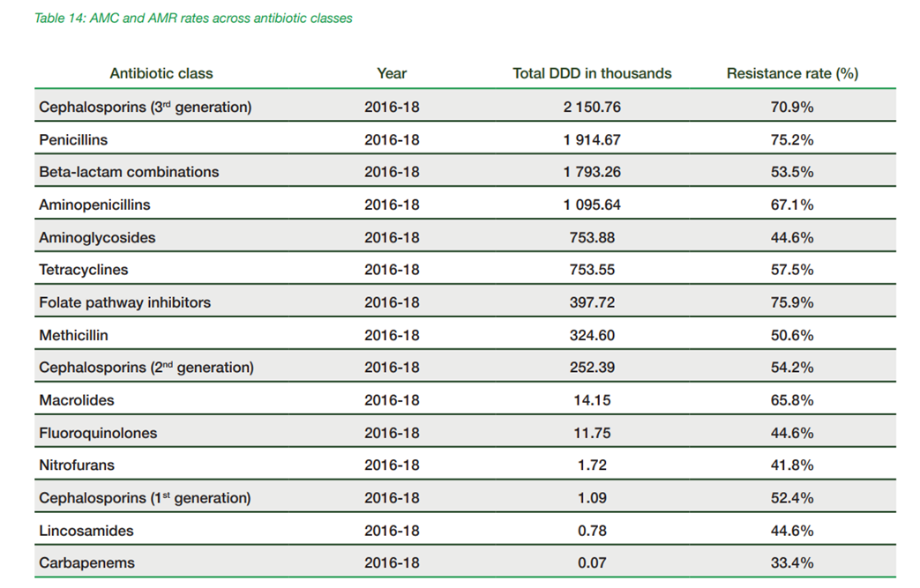Select the Lincosamides DDD value 0.78

click(592, 531)
